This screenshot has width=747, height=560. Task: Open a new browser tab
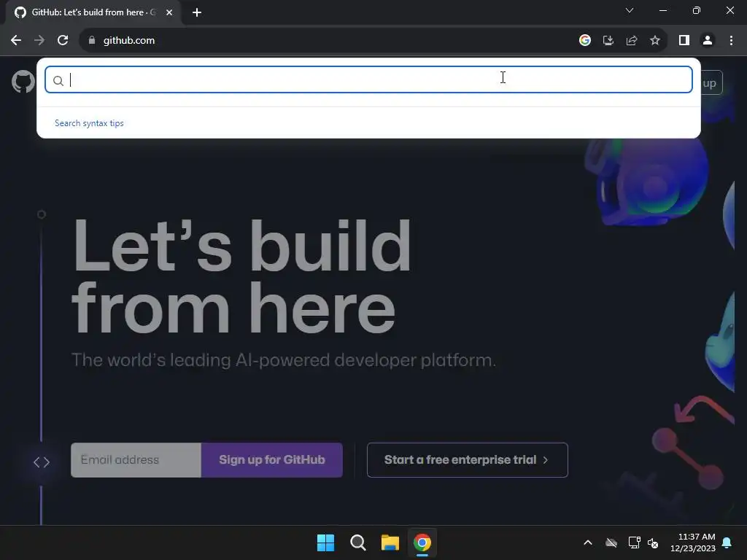click(x=197, y=12)
